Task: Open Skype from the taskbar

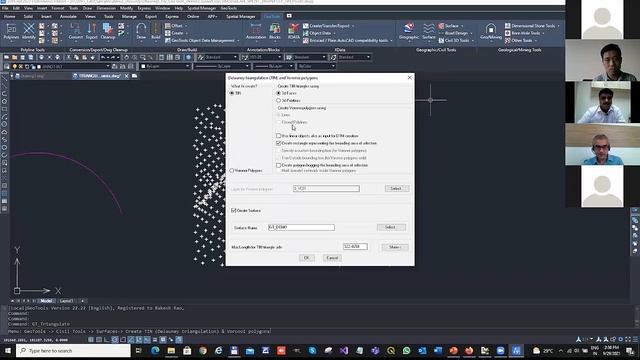Action: [x=312, y=351]
